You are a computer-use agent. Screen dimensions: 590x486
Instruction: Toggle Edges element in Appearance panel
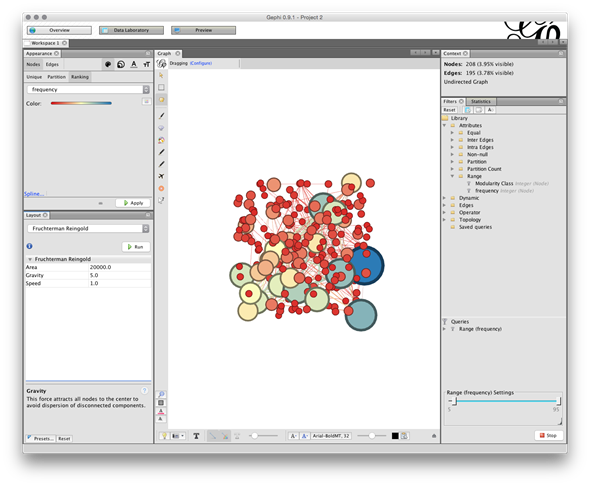point(52,64)
